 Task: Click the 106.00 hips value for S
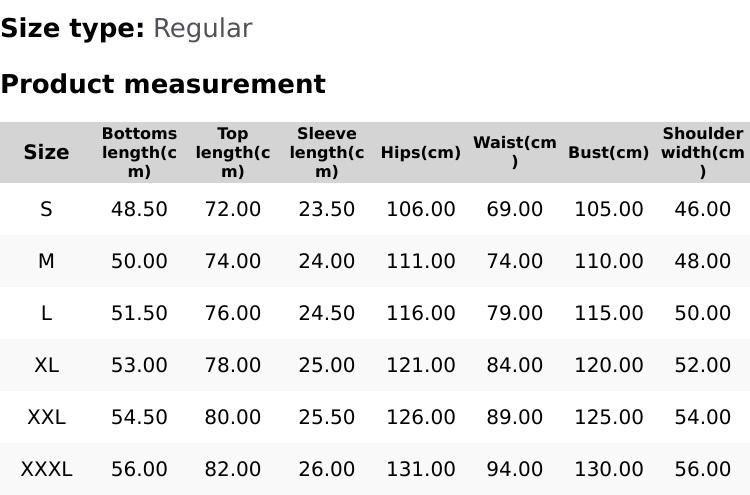click(421, 209)
